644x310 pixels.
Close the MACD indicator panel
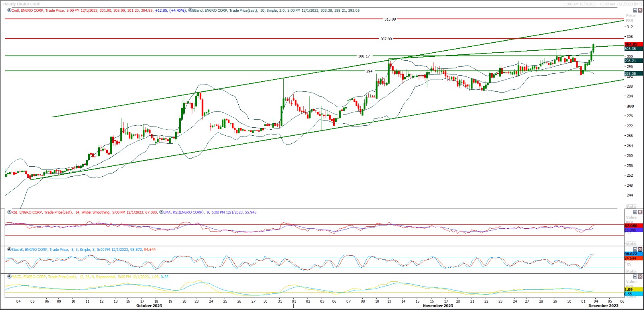(x=640, y=277)
